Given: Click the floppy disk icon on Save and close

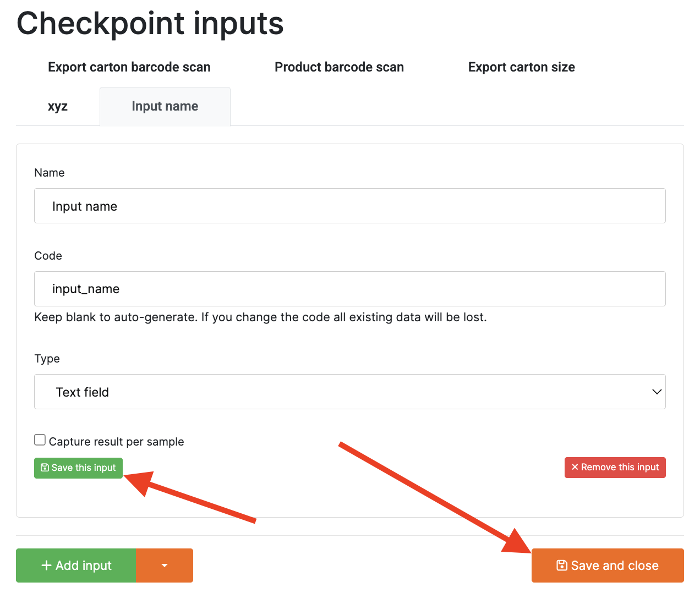Looking at the screenshot, I should tap(561, 565).
